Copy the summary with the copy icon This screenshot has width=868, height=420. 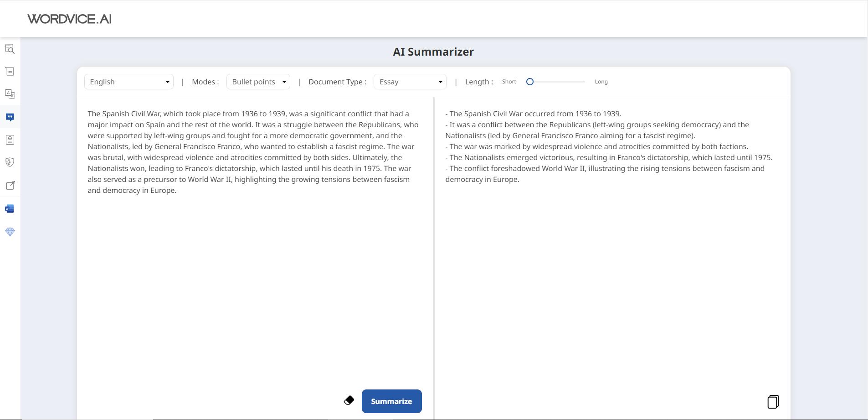[x=773, y=401]
